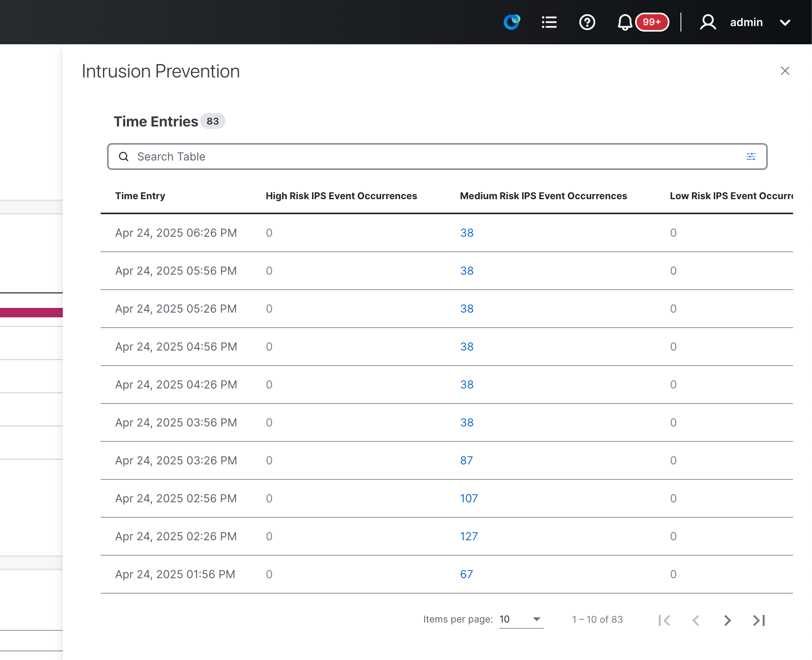The width and height of the screenshot is (812, 660).
Task: Click the Time Entries count badge 83
Action: [213, 121]
